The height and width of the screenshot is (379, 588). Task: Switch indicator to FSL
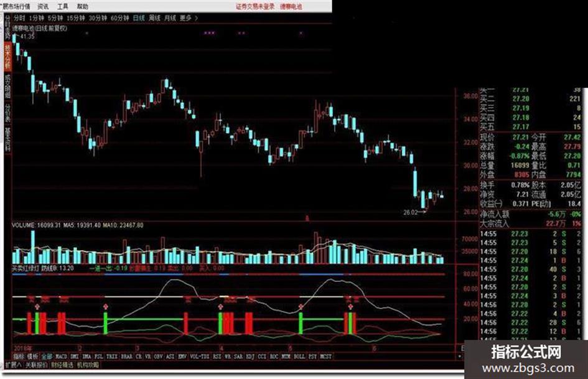click(x=99, y=357)
